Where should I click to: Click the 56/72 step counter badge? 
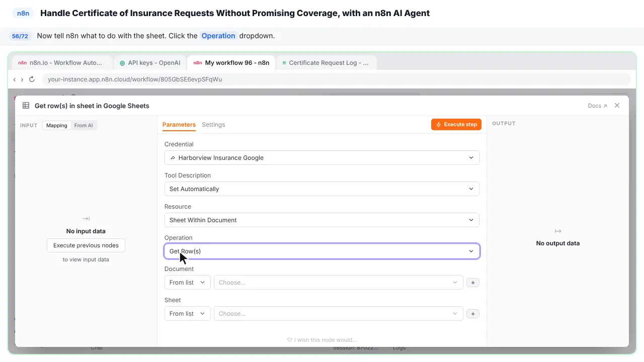click(20, 36)
